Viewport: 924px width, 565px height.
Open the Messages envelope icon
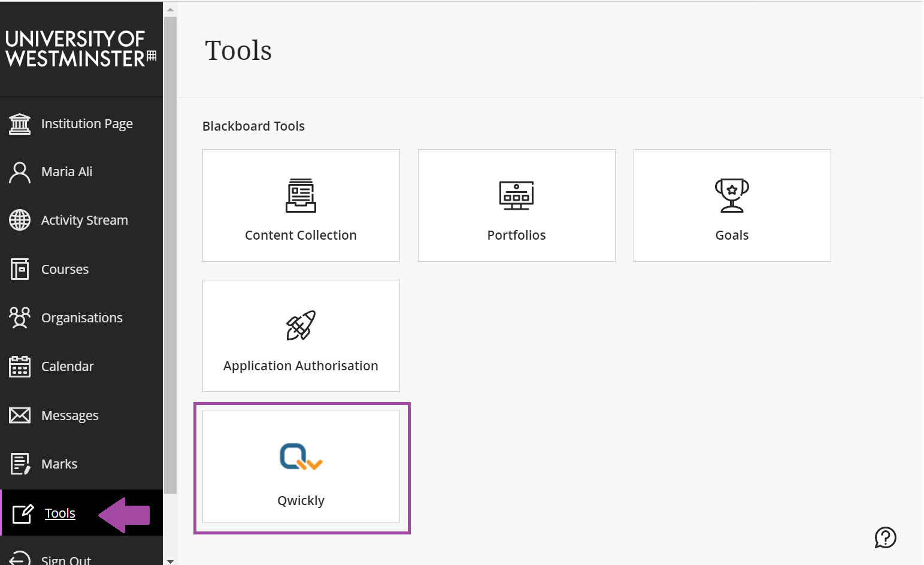point(20,415)
